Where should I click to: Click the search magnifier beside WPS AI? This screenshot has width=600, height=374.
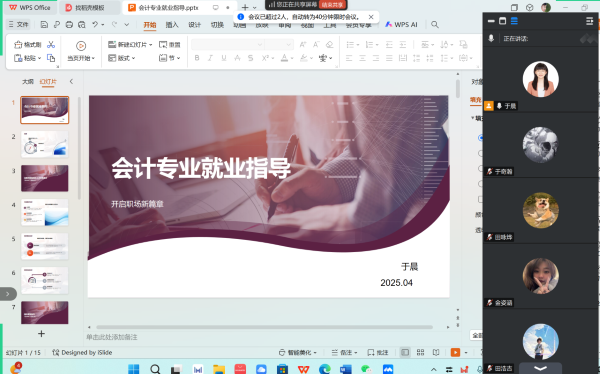435,24
